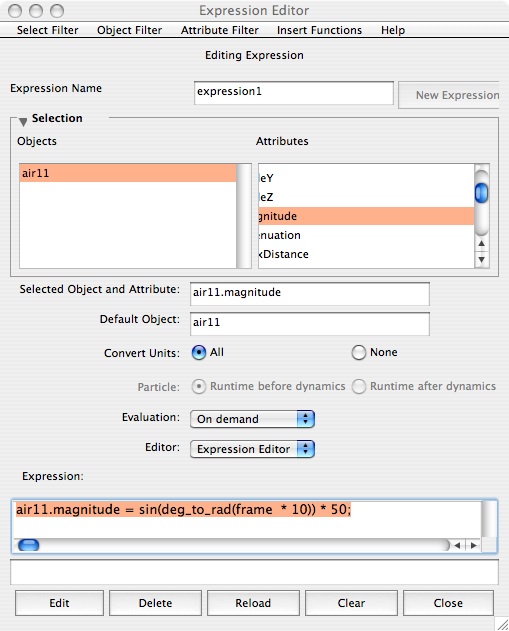Click the Attributes list blue scroll thumb
Viewport: 509px width, 631px height.
click(x=481, y=193)
